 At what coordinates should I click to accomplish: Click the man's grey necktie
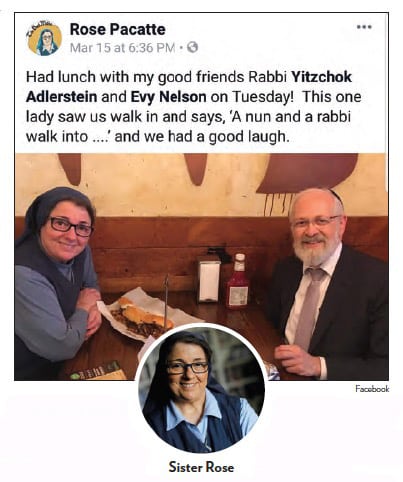click(x=310, y=307)
